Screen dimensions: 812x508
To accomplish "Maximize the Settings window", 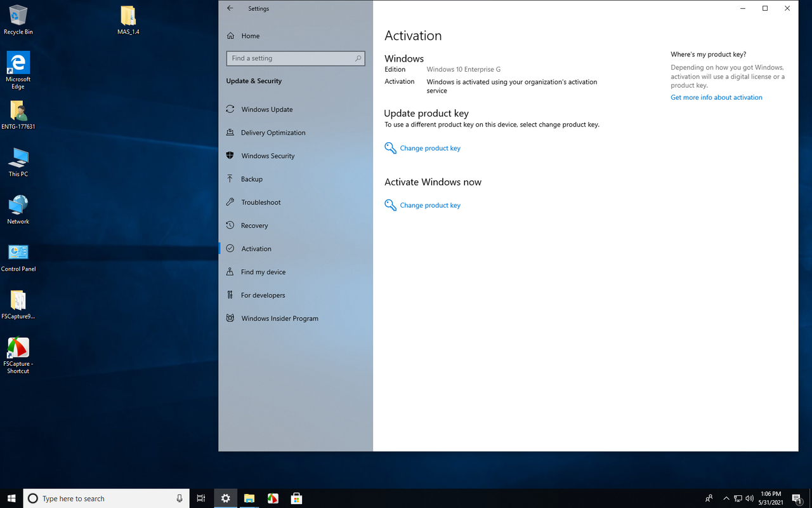I will tap(765, 8).
